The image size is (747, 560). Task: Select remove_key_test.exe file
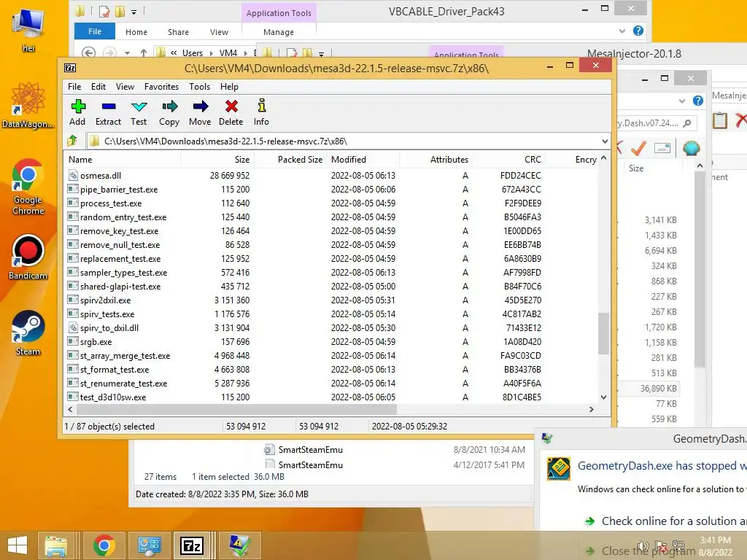119,231
